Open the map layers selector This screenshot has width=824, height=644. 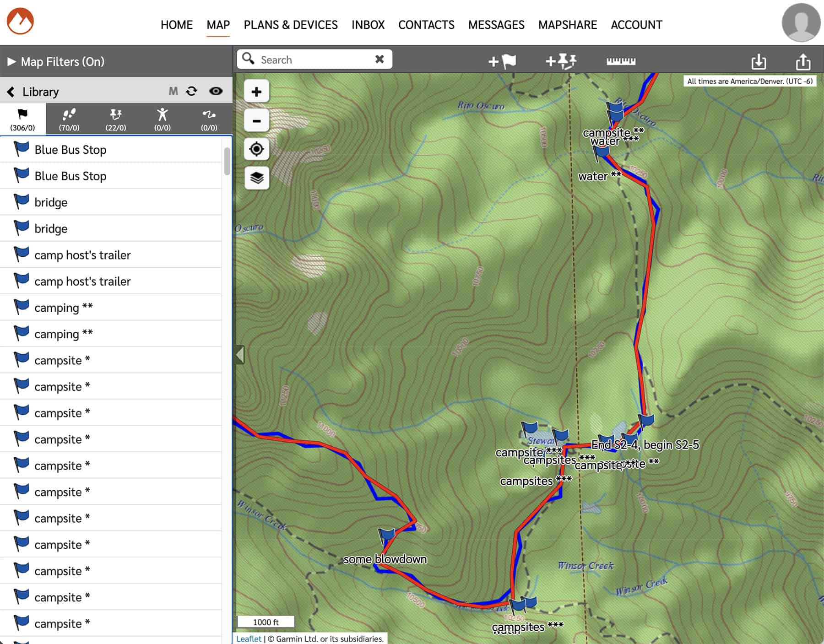pyautogui.click(x=256, y=178)
